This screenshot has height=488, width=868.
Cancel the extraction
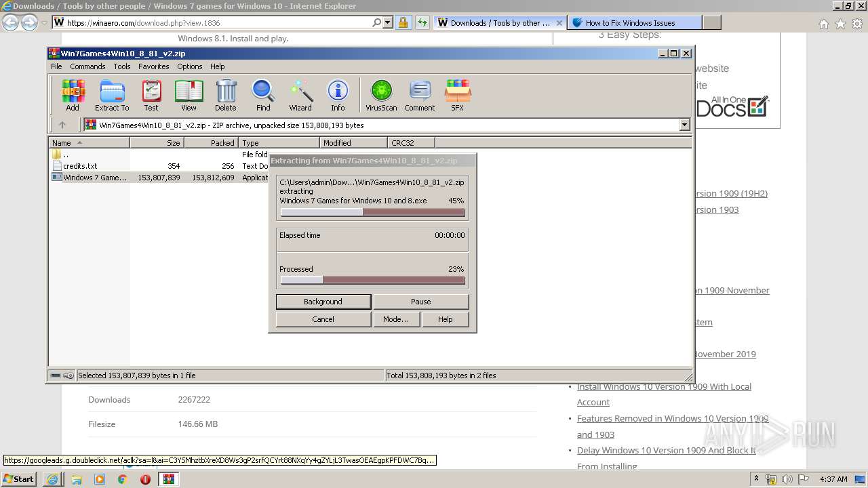[323, 319]
